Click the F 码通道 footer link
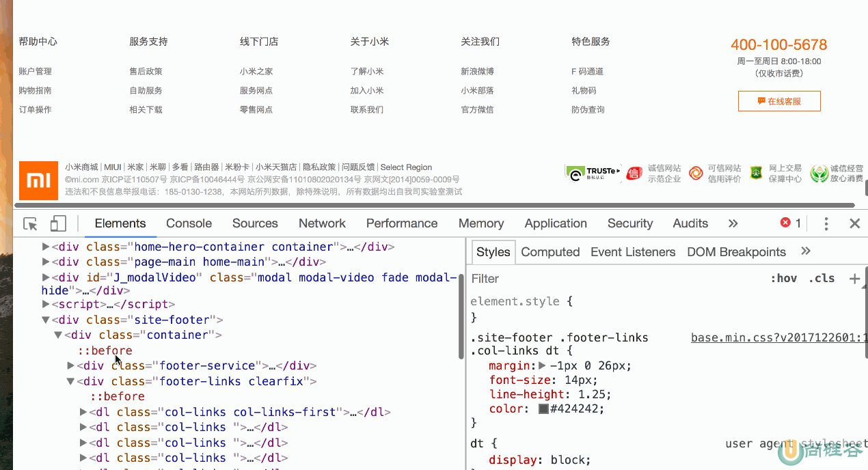The image size is (868, 470). (588, 71)
